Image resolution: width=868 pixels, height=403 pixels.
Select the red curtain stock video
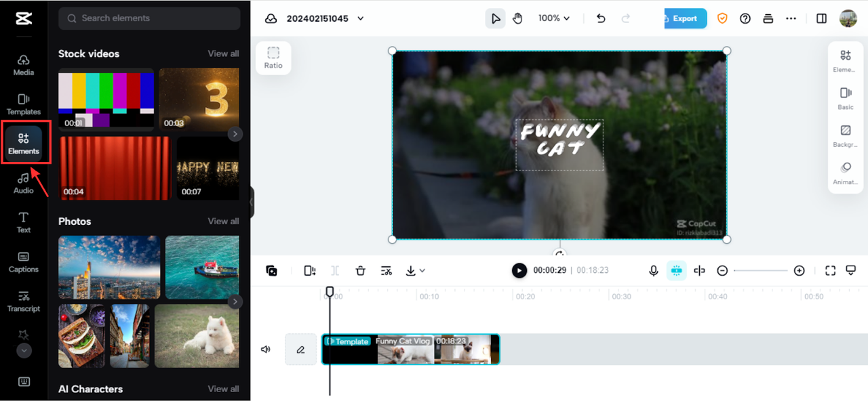[115, 168]
